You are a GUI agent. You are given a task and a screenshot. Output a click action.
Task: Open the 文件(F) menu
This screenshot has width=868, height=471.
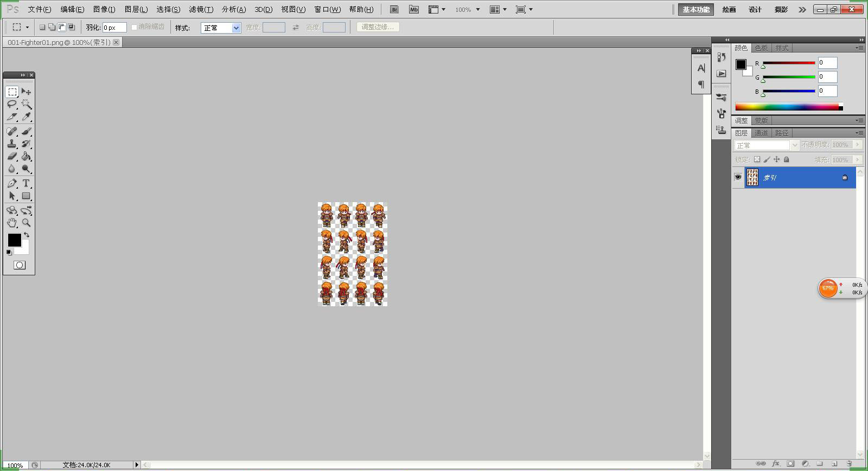point(40,9)
